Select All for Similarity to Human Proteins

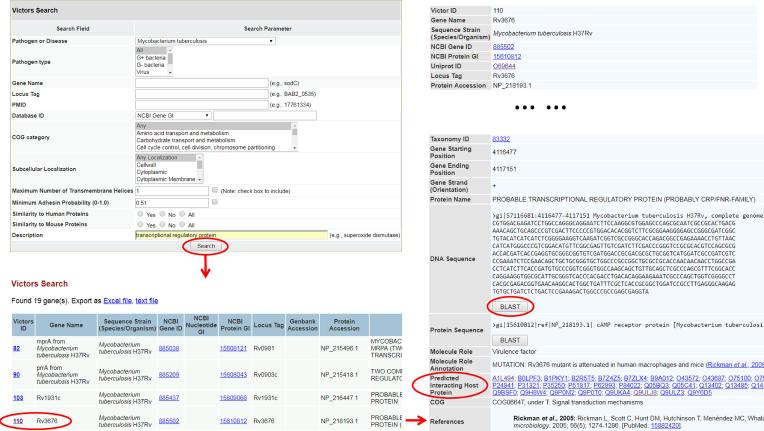pos(184,212)
